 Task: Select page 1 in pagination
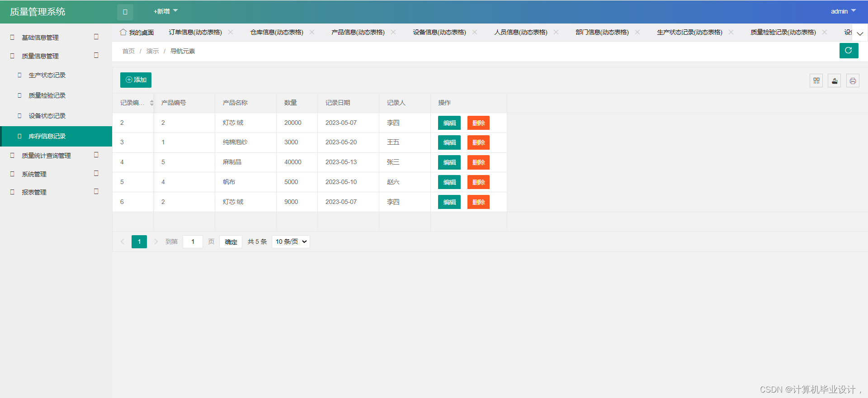pos(139,242)
